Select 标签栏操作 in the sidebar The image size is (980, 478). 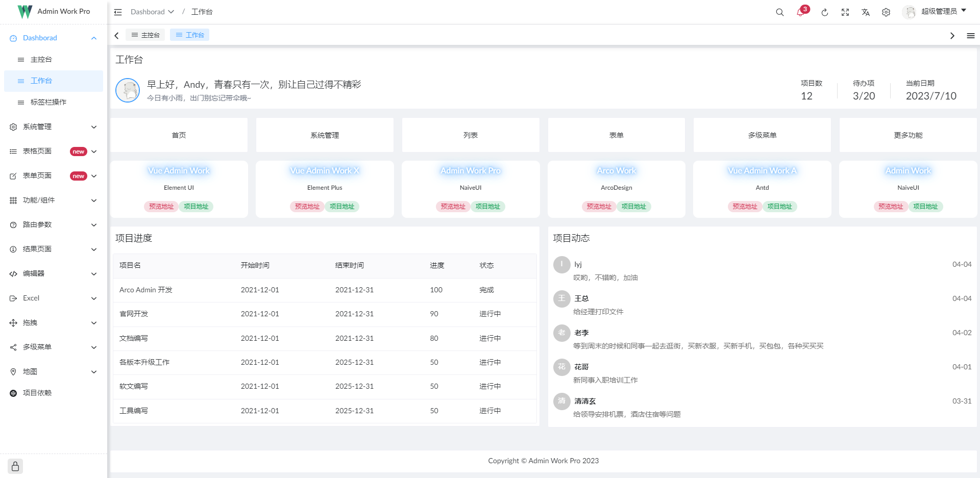pyautogui.click(x=53, y=102)
